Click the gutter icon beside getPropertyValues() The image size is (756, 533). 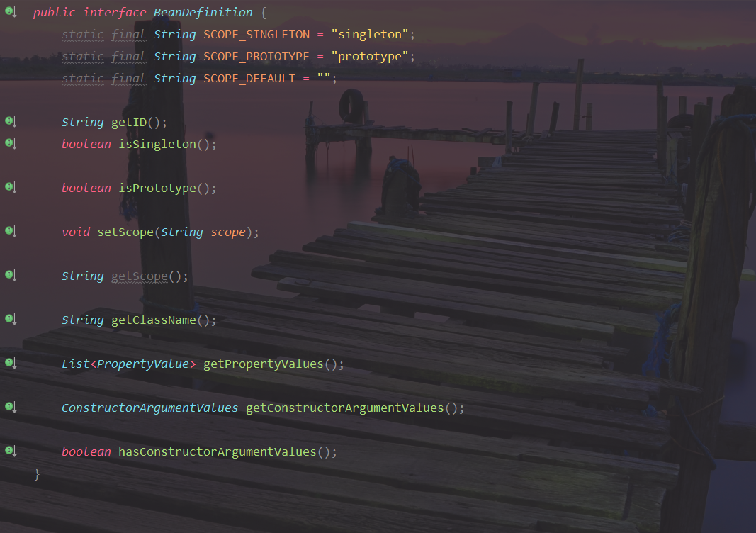(11, 363)
